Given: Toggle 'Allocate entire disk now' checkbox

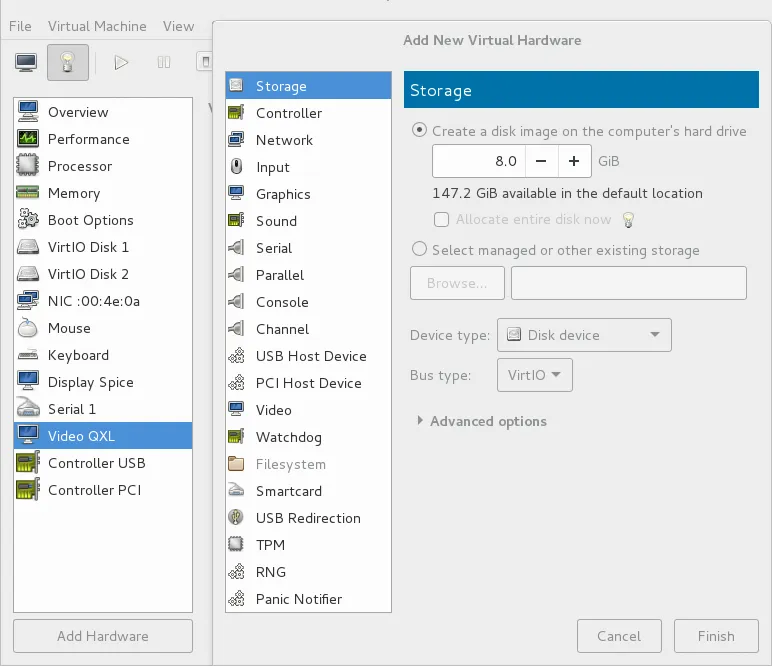Looking at the screenshot, I should pyautogui.click(x=441, y=220).
